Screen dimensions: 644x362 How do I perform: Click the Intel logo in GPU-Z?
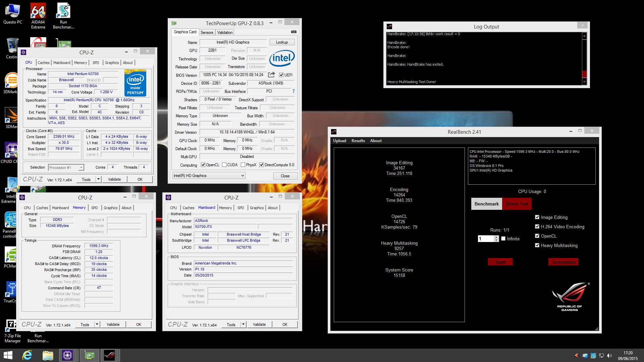point(282,58)
